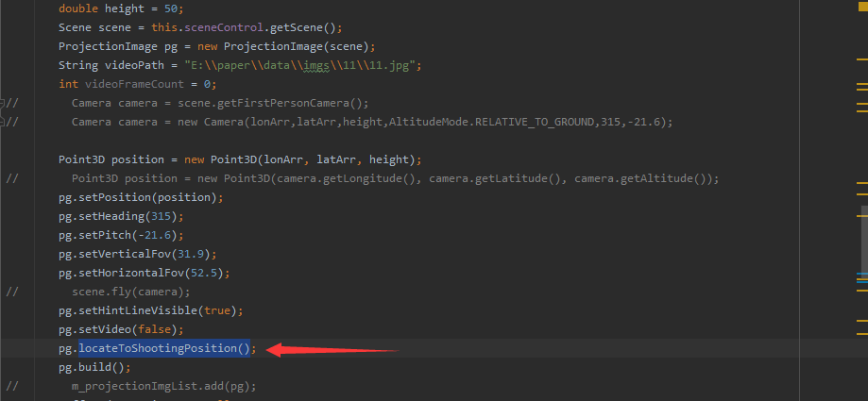868x401 pixels.
Task: Click the editor's vertical scrollbar thumb
Action: pos(864,242)
